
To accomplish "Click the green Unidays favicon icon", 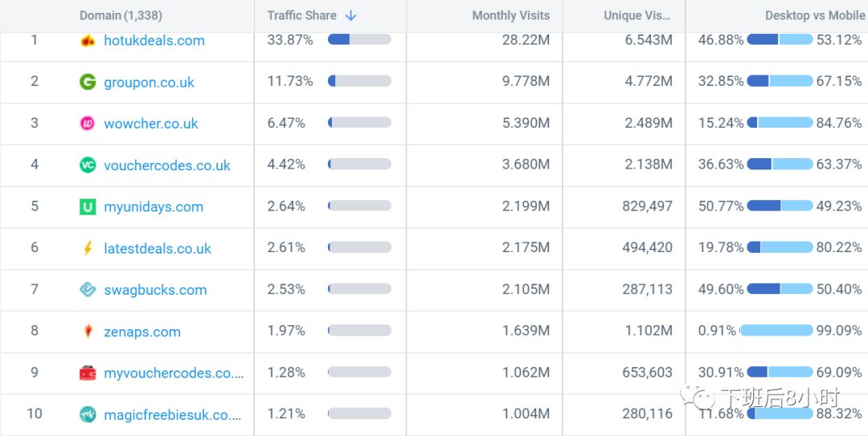I will [x=88, y=207].
